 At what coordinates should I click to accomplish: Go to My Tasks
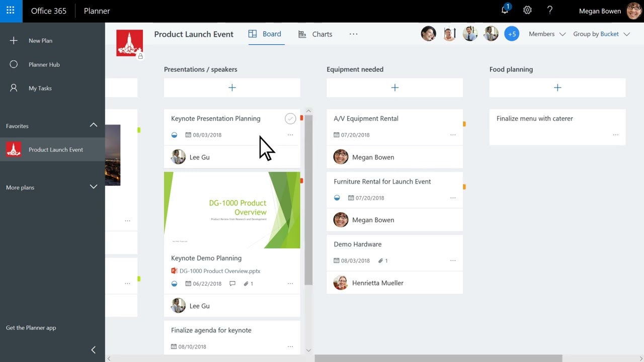(x=40, y=88)
